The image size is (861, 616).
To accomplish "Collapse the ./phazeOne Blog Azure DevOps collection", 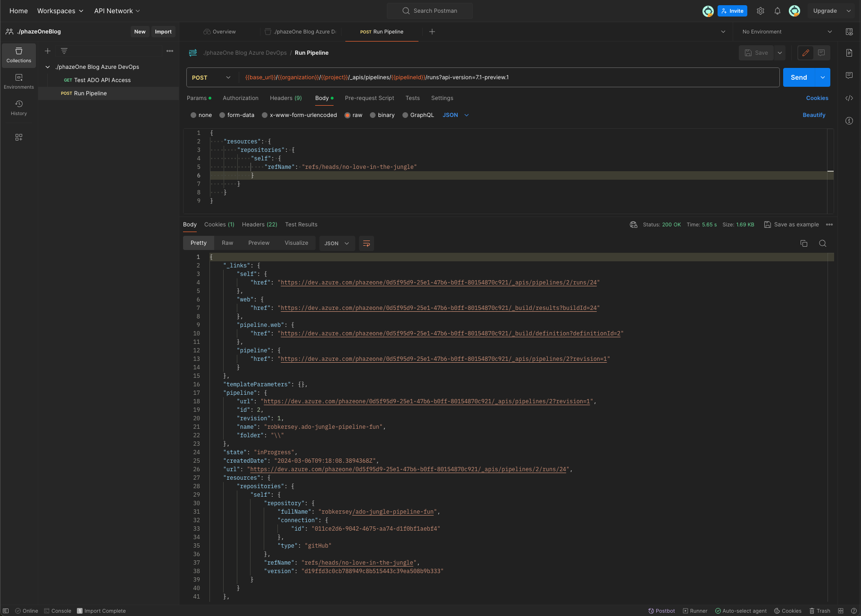I will (48, 67).
